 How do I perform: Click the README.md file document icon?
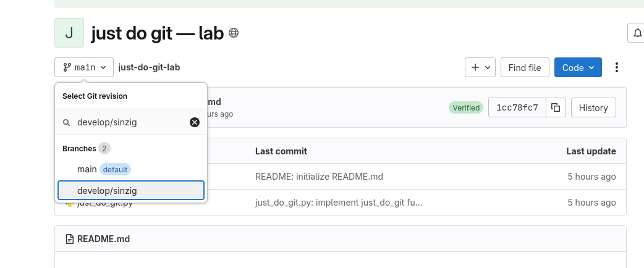point(70,239)
